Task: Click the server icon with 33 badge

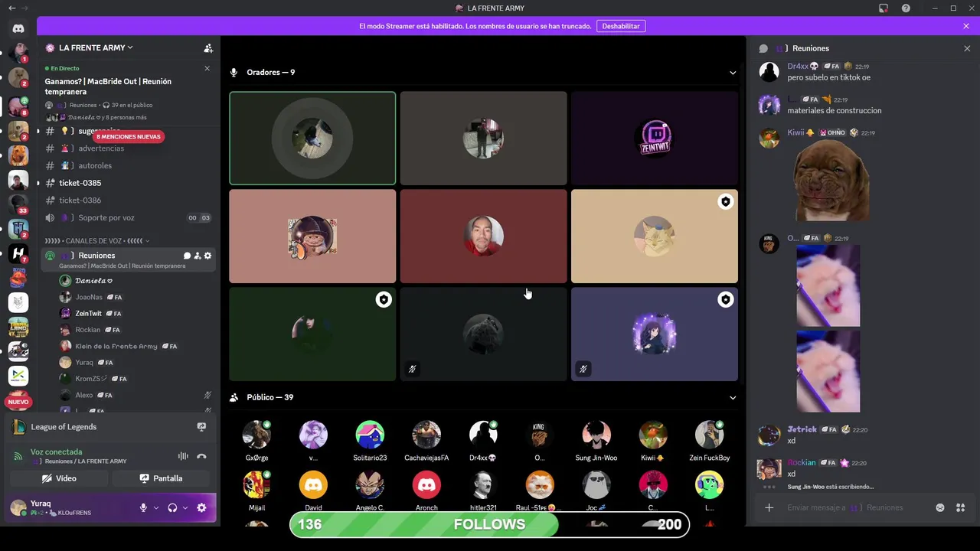Action: point(18,204)
